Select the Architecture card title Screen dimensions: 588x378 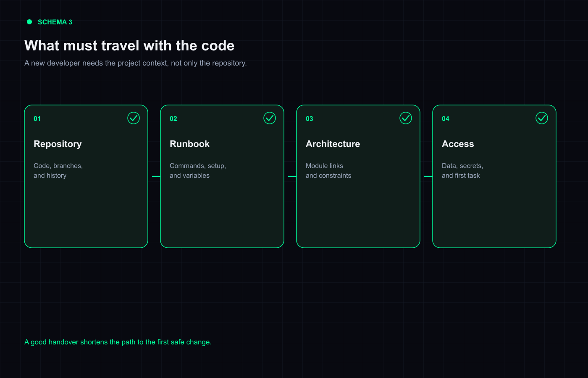click(x=333, y=144)
